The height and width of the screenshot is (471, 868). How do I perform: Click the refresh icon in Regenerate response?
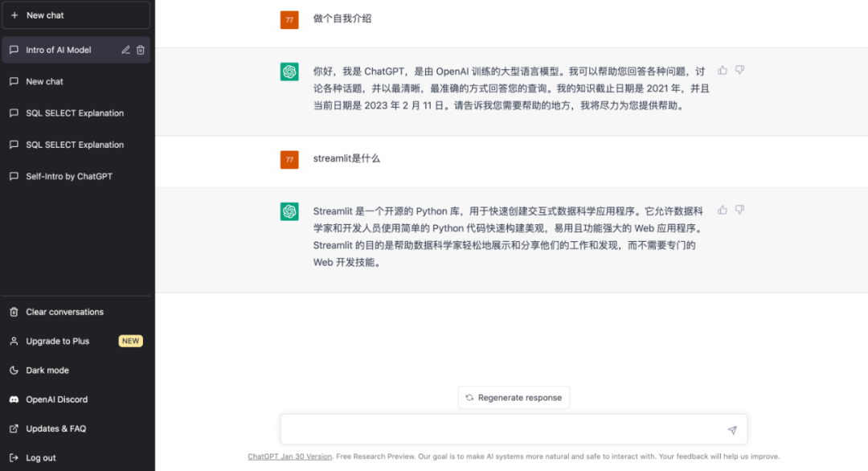469,398
